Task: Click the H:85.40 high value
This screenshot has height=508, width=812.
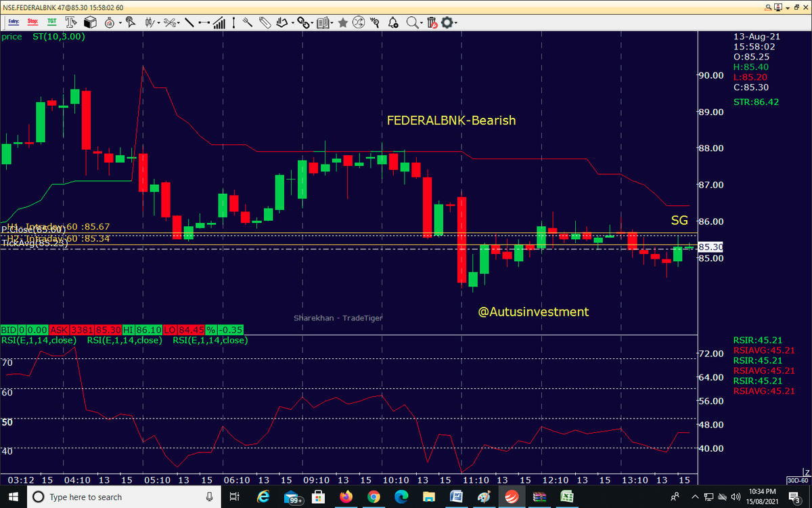Action: pos(750,67)
